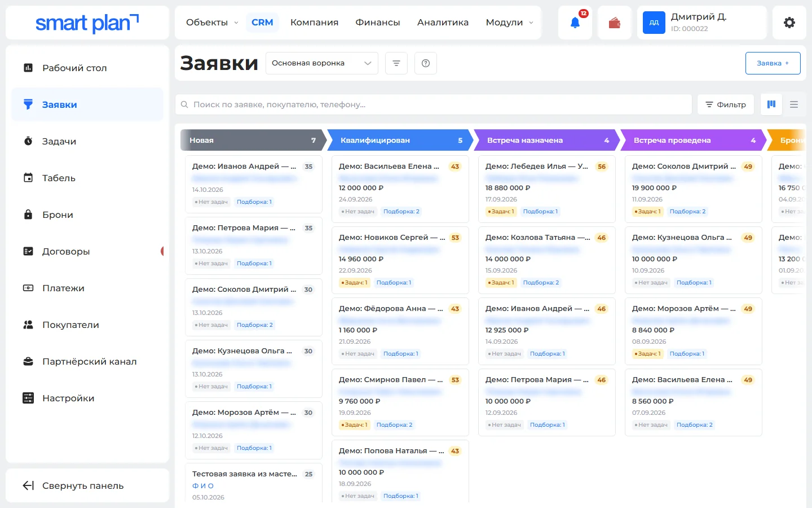Open the Заявки sidebar section
This screenshot has height=508, width=812.
(x=87, y=104)
